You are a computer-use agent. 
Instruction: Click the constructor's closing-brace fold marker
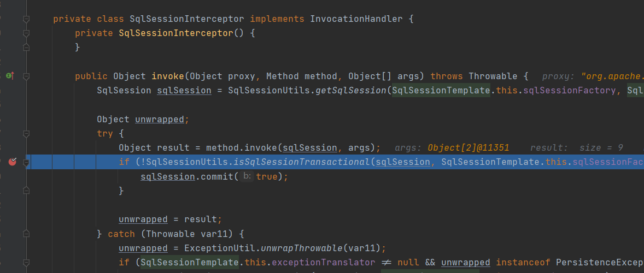click(26, 48)
